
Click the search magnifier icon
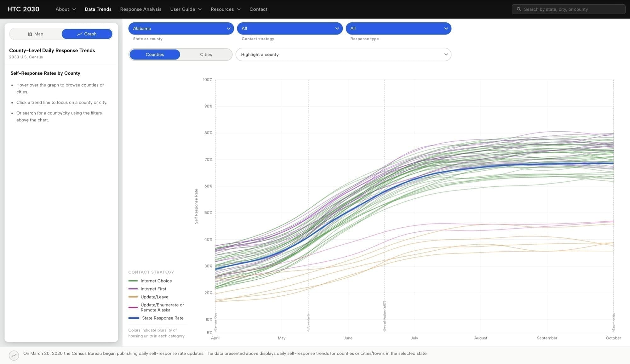[x=518, y=9]
